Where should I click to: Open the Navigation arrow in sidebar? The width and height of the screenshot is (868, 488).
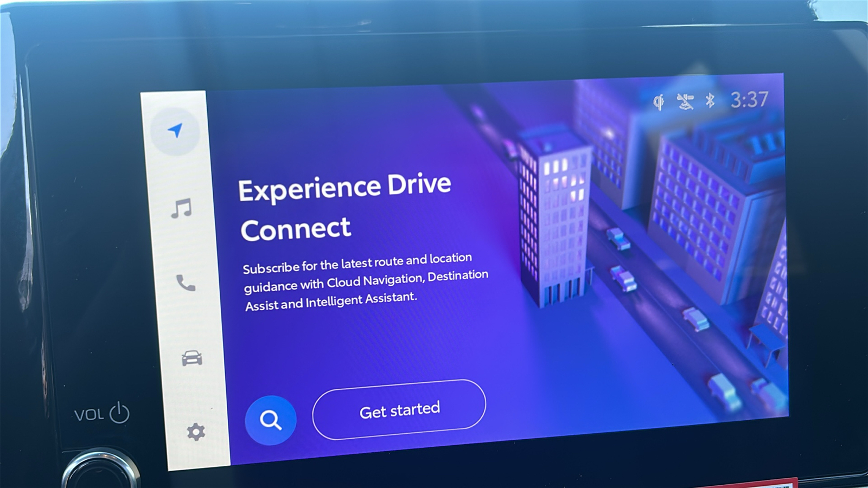175,131
